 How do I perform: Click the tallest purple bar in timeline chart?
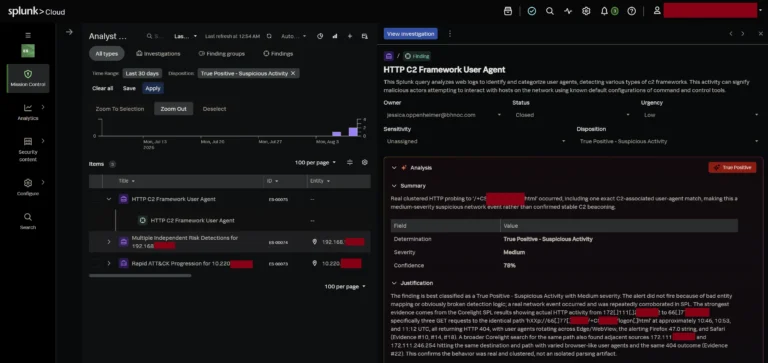(x=353, y=131)
